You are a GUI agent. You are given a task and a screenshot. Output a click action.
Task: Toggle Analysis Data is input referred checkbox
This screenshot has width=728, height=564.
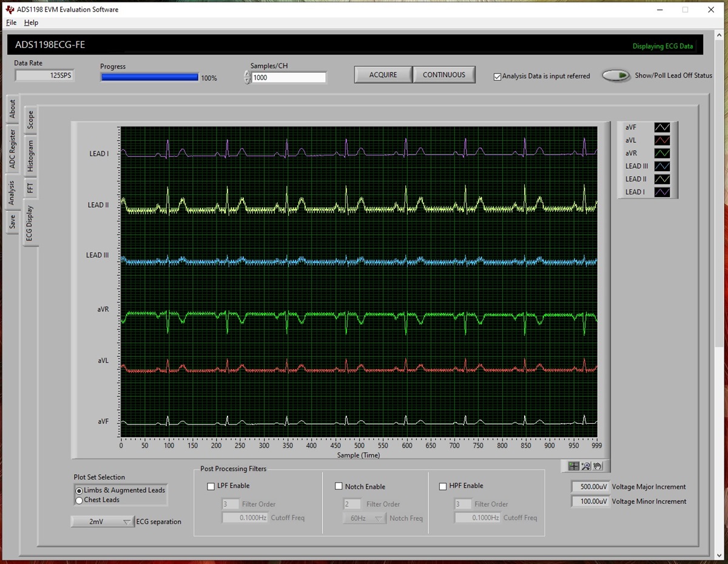[497, 76]
